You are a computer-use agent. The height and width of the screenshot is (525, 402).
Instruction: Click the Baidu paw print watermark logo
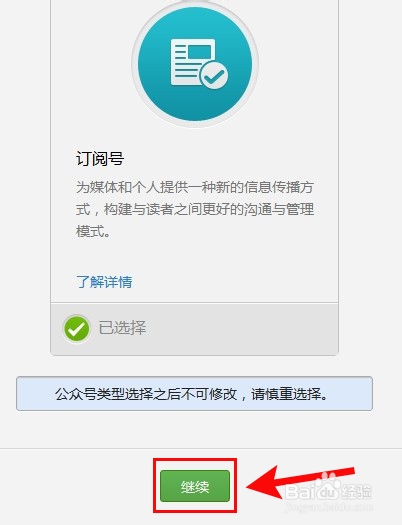(x=327, y=481)
